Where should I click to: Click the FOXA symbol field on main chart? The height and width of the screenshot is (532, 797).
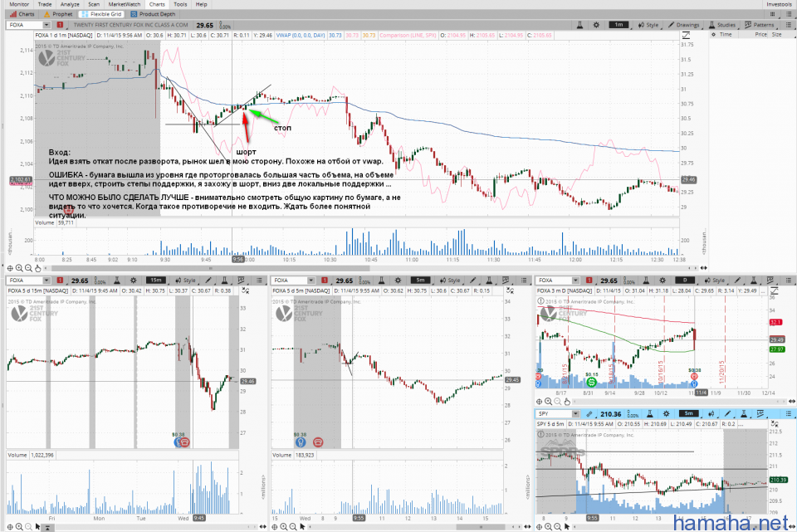point(24,25)
